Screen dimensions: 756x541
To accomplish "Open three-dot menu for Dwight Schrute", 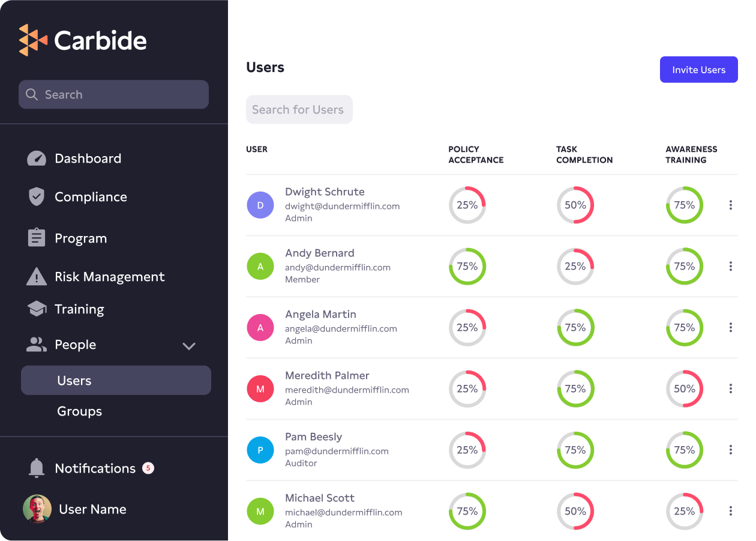I will 730,205.
